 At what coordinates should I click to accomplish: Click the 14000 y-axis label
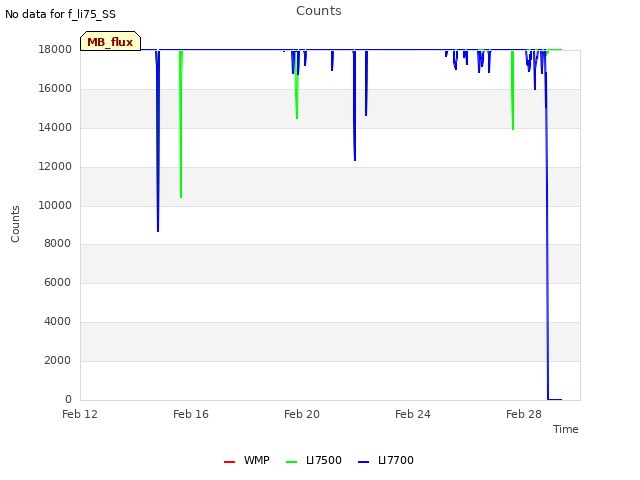click(55, 128)
